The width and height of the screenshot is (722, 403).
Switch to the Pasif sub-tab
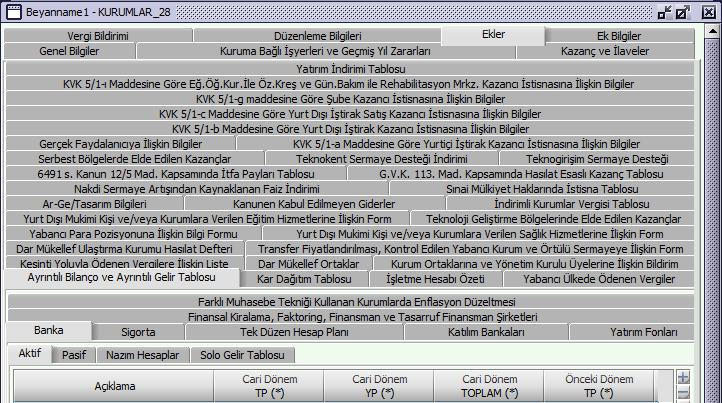(x=74, y=355)
